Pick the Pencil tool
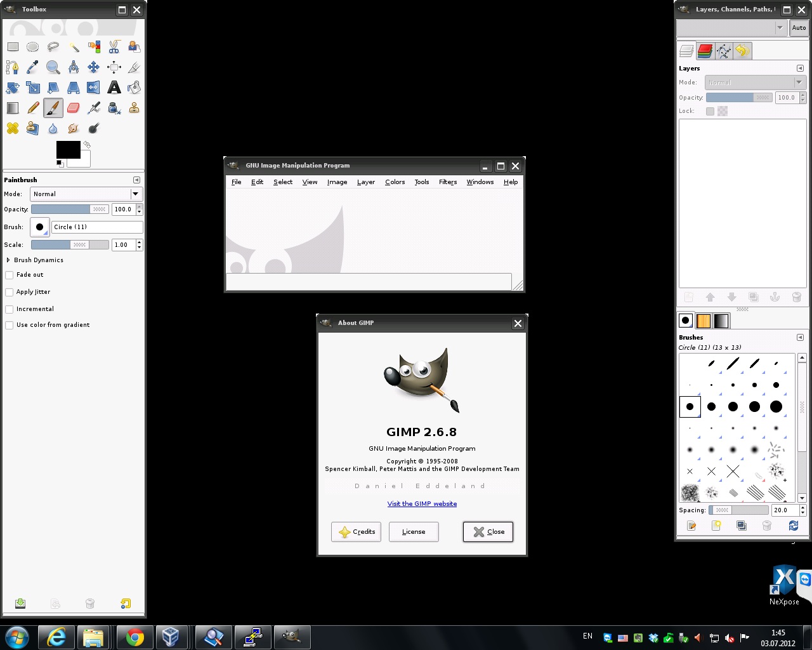Screen dimensions: 812x650 tap(33, 108)
